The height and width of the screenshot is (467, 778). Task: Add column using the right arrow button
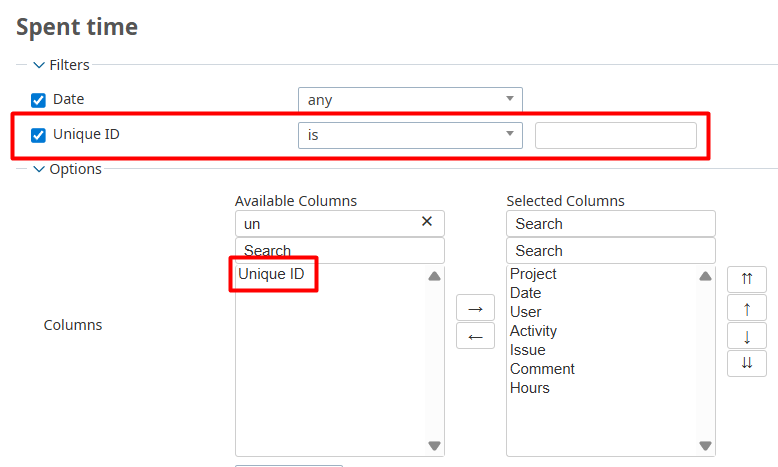475,308
